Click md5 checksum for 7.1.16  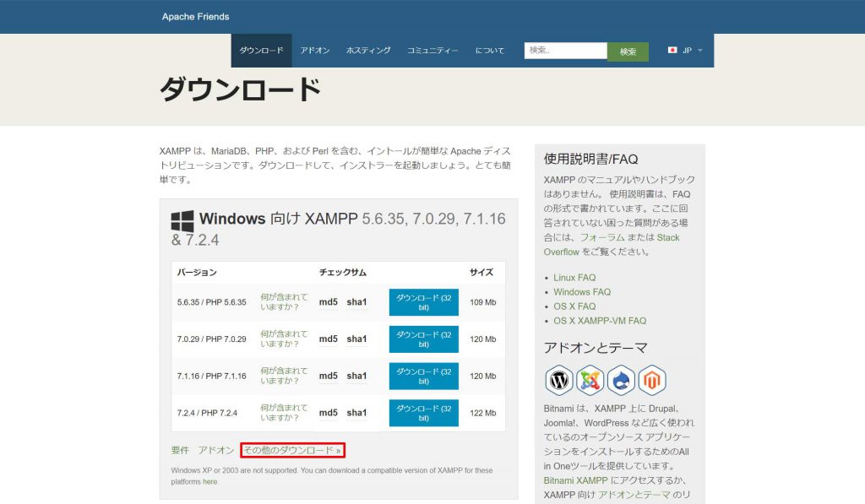pyautogui.click(x=329, y=376)
